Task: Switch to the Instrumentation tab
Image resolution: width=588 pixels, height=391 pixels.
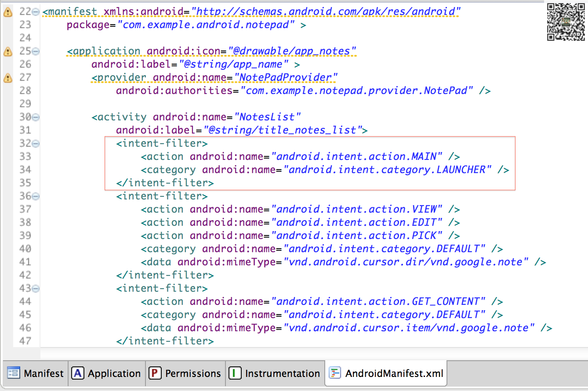Action: point(275,373)
